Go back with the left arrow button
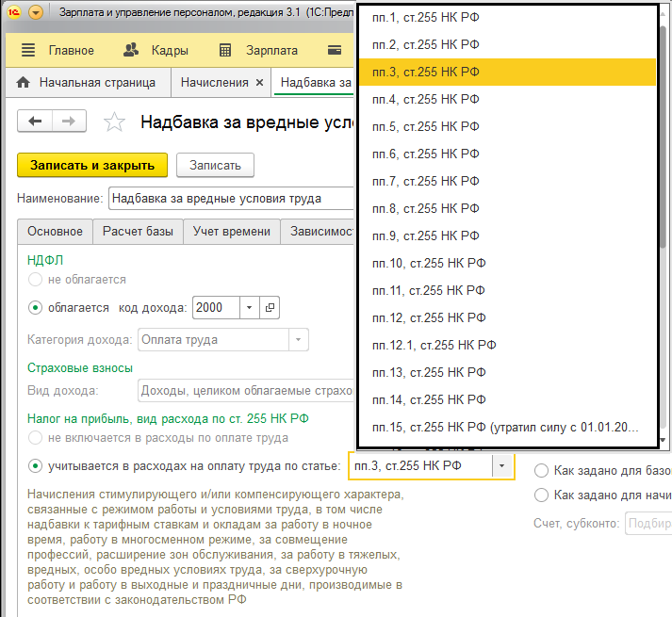This screenshot has width=672, height=617. [36, 122]
